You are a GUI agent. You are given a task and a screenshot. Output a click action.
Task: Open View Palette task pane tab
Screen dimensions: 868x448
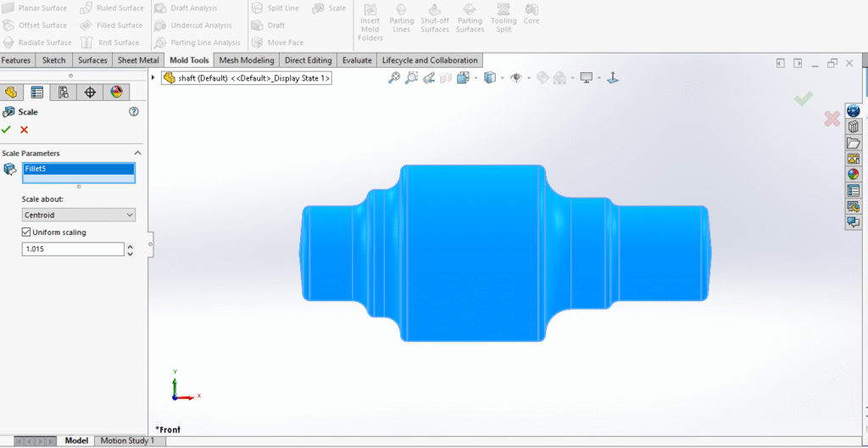coord(853,159)
